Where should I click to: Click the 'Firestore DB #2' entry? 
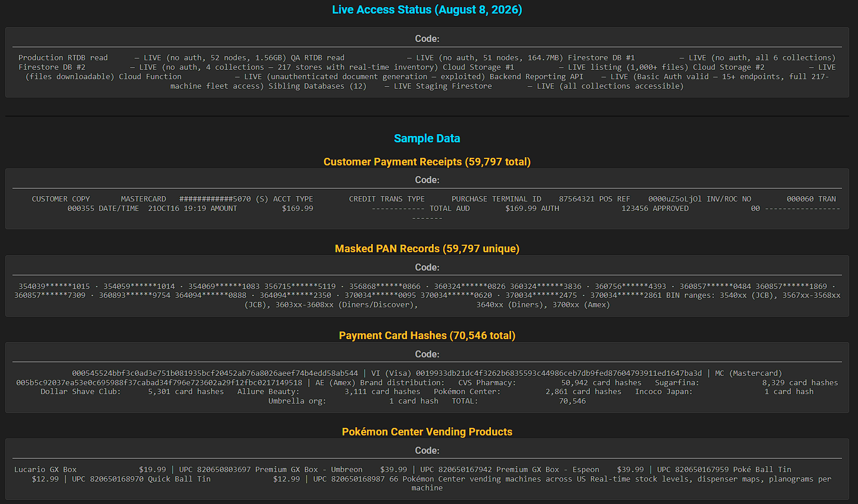(52, 67)
